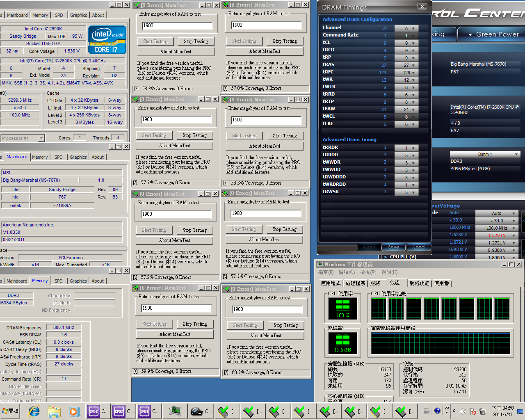
Task: Stop Testing in MemTest window at 57.2% coverage
Action: click(195, 230)
